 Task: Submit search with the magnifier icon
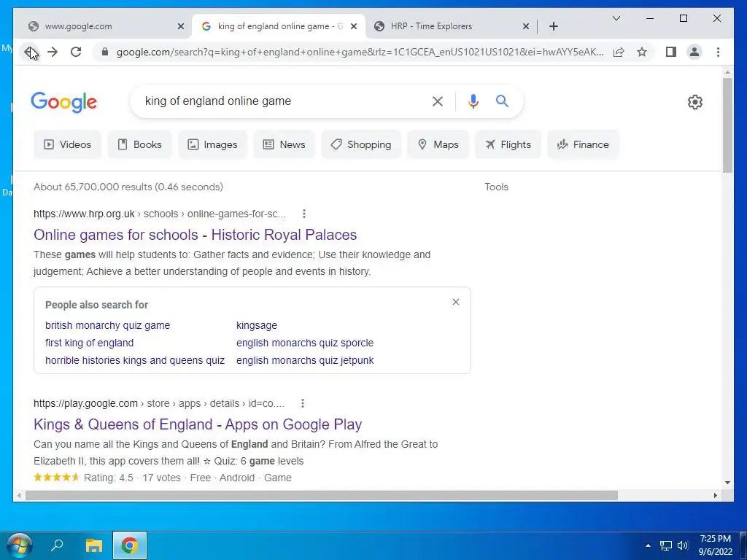pyautogui.click(x=502, y=101)
